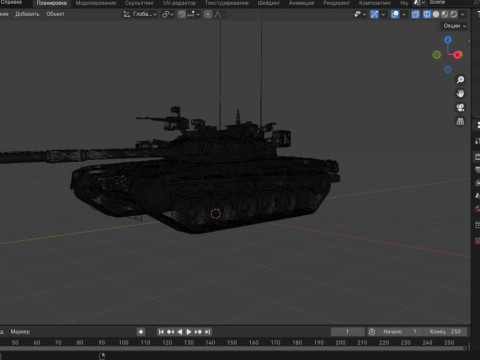480x360 pixels.
Task: Open the Справка help menu
Action: (x=11, y=3)
